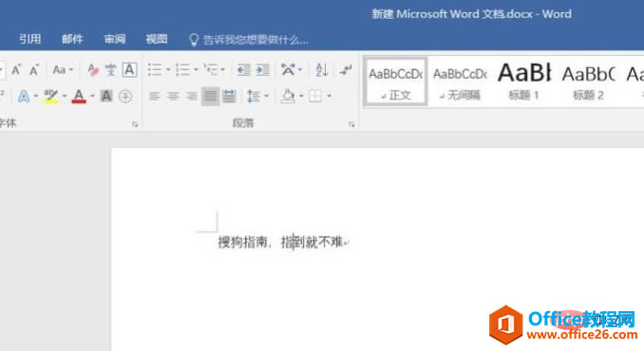This screenshot has width=644, height=351.
Task: Expand the Text Effects dropdown arrow
Action: pos(36,97)
